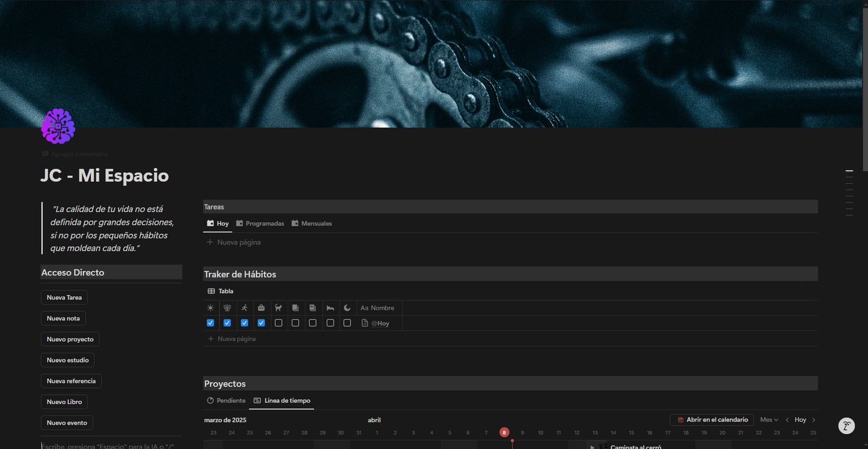The height and width of the screenshot is (449, 868).
Task: Jump to today with timeline Hoy button
Action: tap(800, 420)
